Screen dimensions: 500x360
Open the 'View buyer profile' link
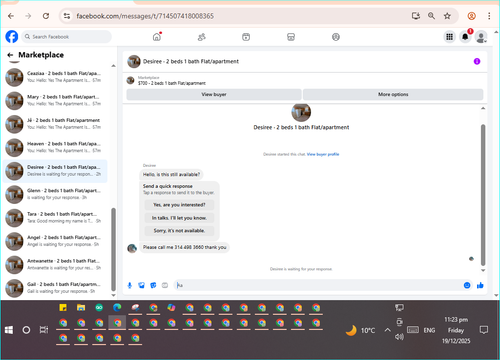tap(323, 154)
